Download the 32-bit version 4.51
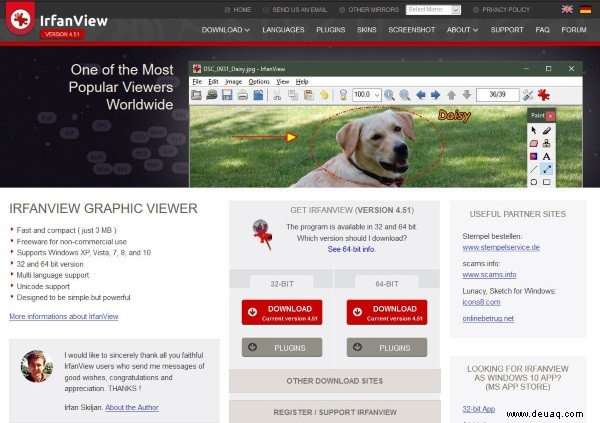 coord(282,312)
